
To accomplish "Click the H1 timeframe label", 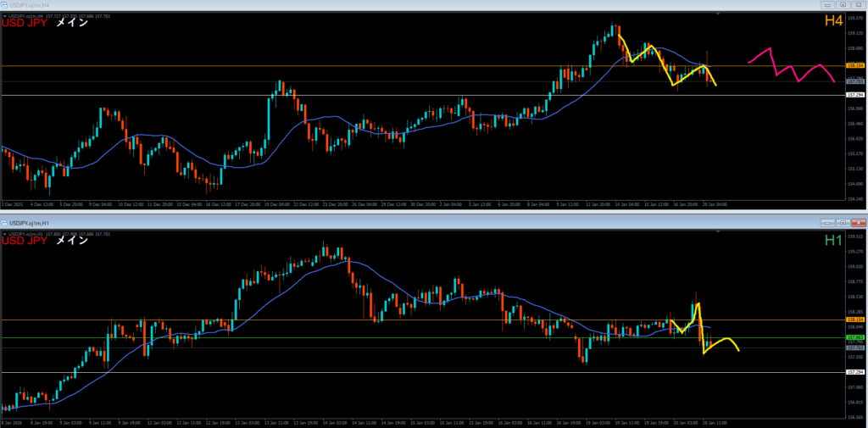I will 833,241.
